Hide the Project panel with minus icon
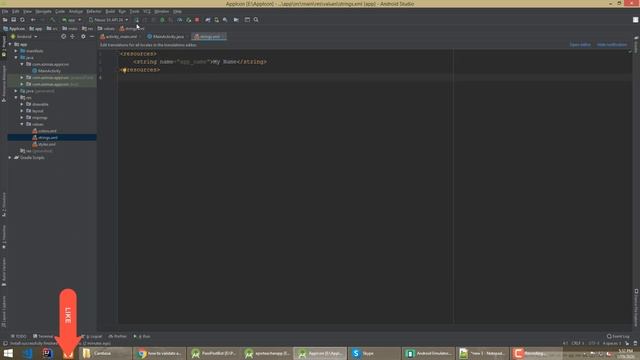 click(x=92, y=36)
